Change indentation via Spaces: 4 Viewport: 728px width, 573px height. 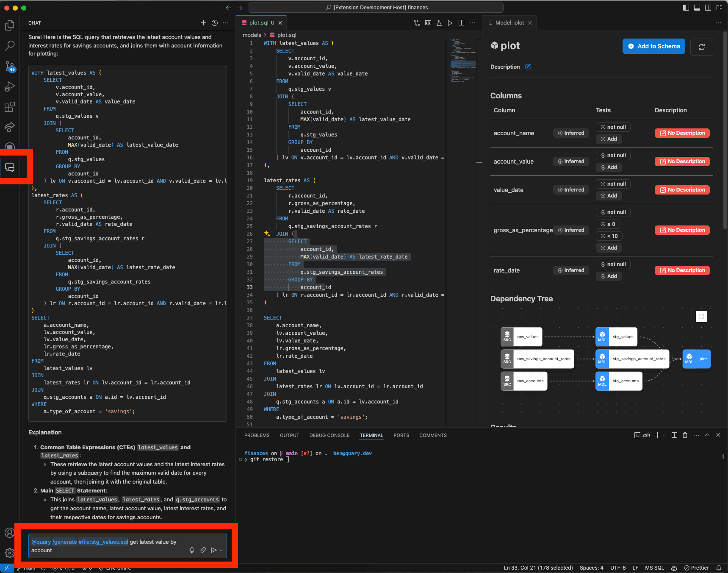tap(592, 568)
